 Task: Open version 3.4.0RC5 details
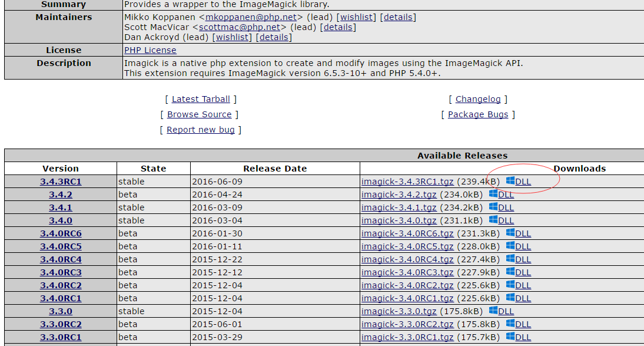(61, 246)
